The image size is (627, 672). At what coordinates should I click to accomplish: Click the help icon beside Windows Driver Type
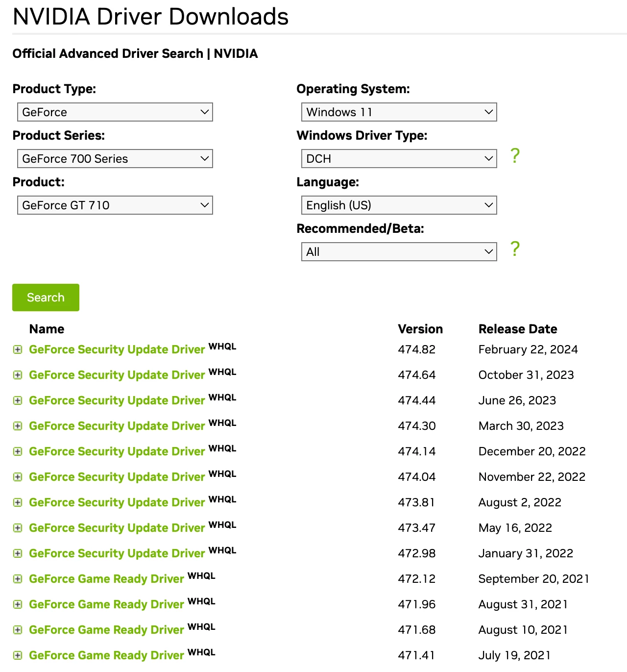pyautogui.click(x=515, y=156)
